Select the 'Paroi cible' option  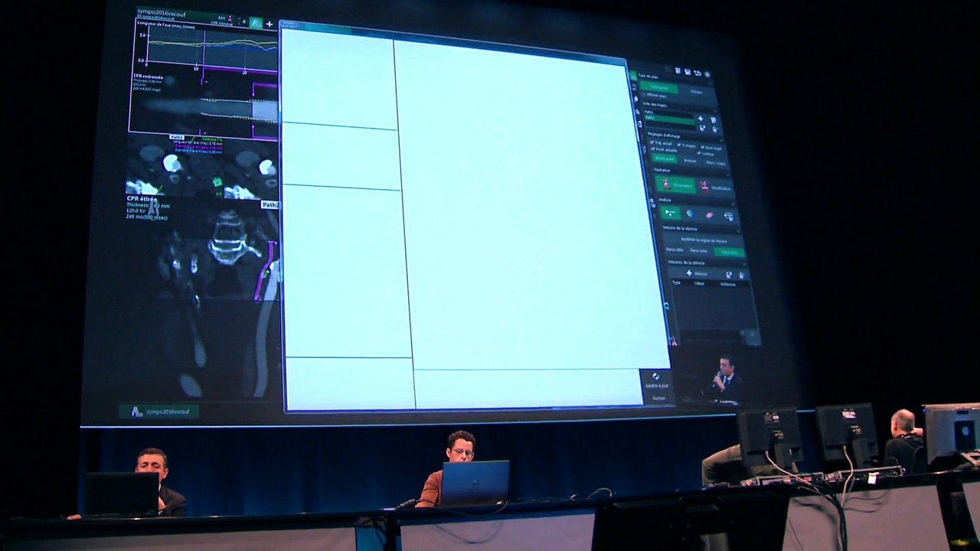(x=675, y=250)
